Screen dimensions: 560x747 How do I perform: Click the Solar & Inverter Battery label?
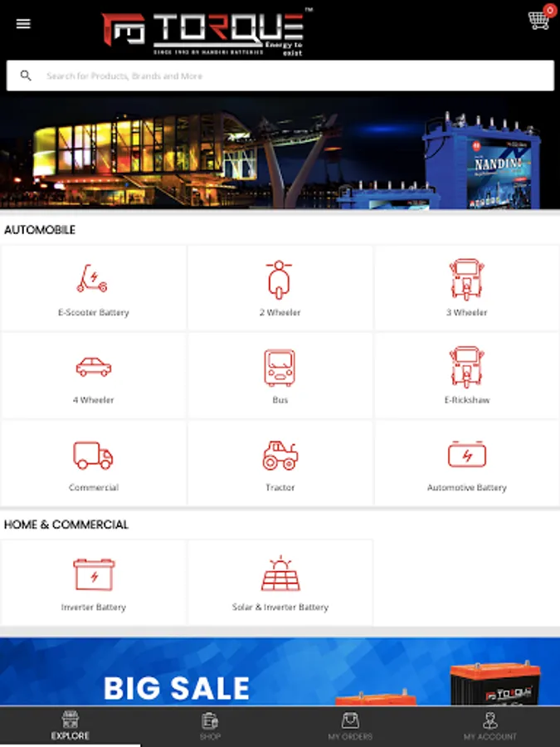point(280,607)
